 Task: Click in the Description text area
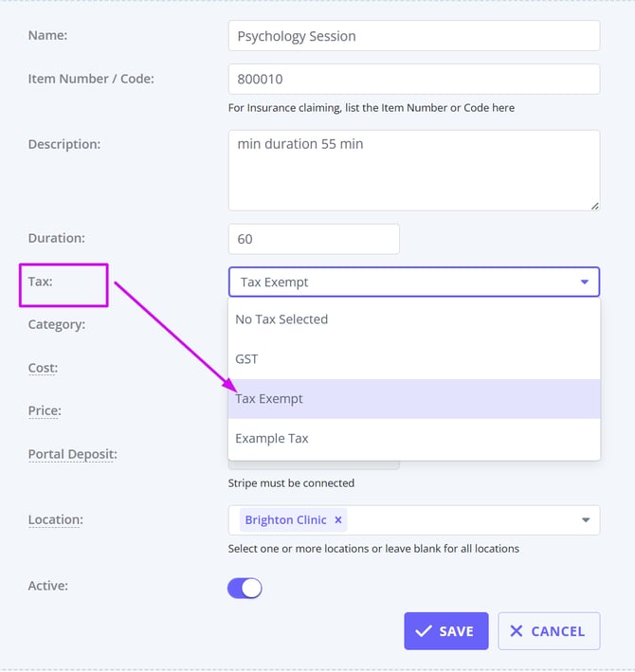(413, 171)
